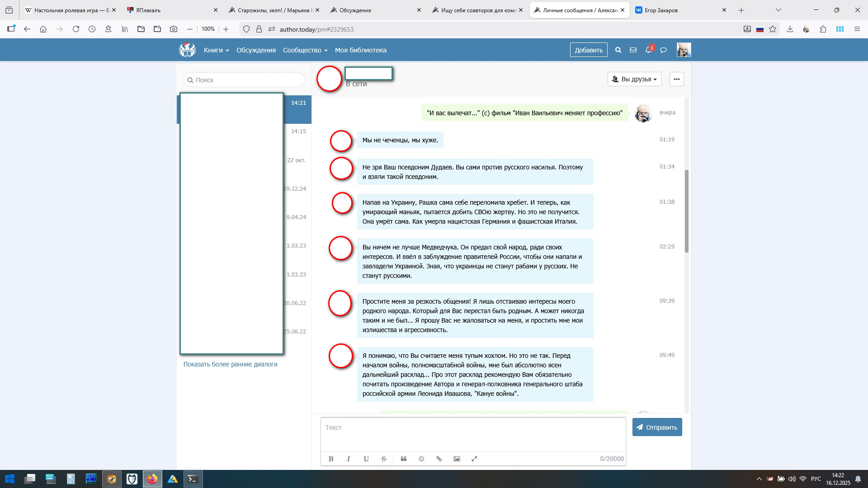Open notifications bell with badge

click(x=648, y=50)
